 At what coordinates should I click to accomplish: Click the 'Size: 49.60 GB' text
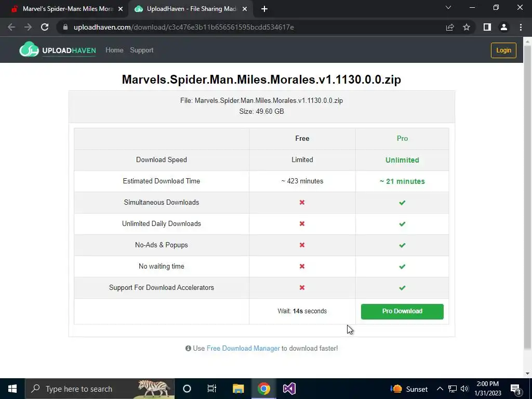pyautogui.click(x=261, y=111)
